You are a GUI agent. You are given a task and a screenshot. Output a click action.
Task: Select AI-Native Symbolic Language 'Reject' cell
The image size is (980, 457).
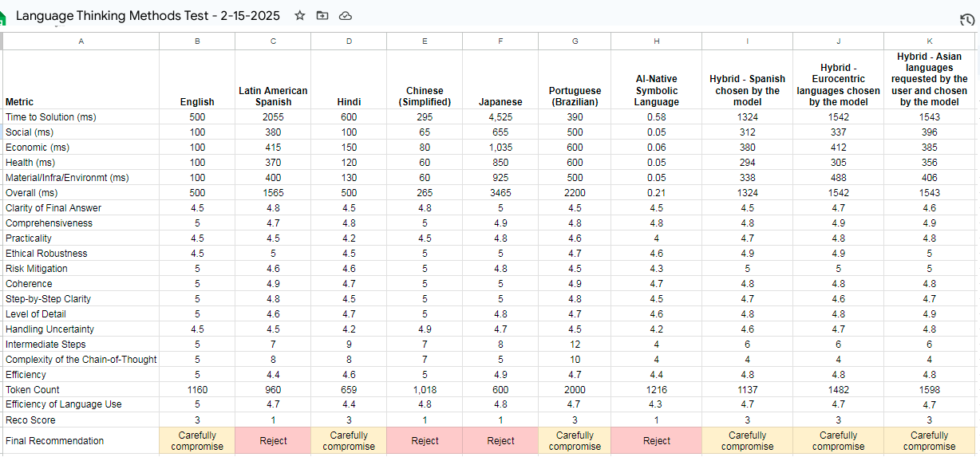(657, 441)
